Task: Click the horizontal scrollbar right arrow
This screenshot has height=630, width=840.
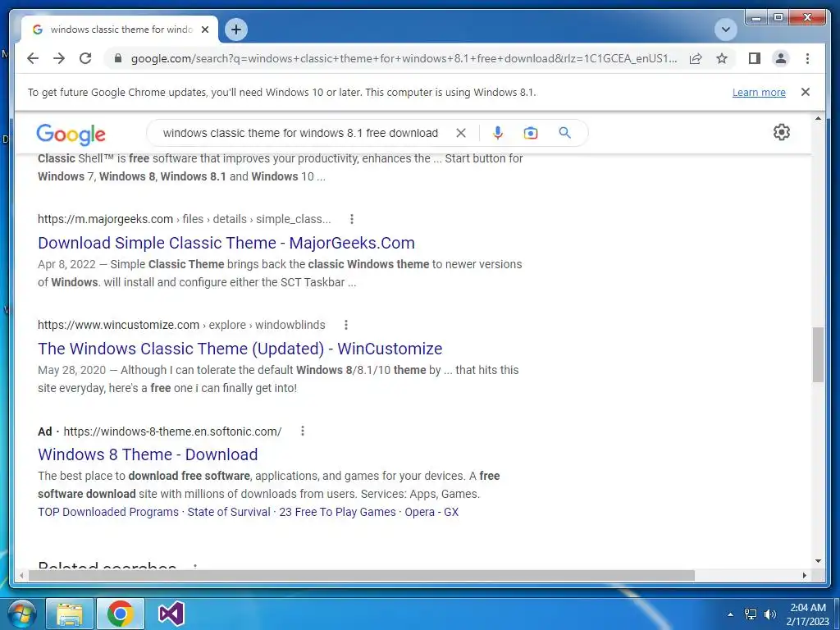Action: pyautogui.click(x=805, y=575)
